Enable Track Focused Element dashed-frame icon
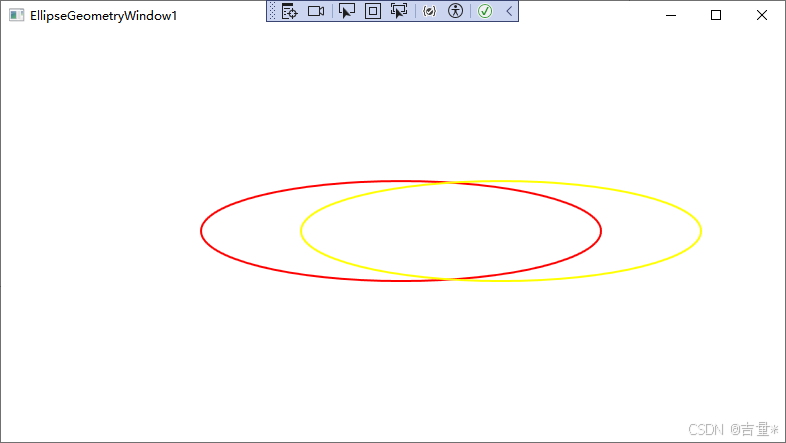 399,11
